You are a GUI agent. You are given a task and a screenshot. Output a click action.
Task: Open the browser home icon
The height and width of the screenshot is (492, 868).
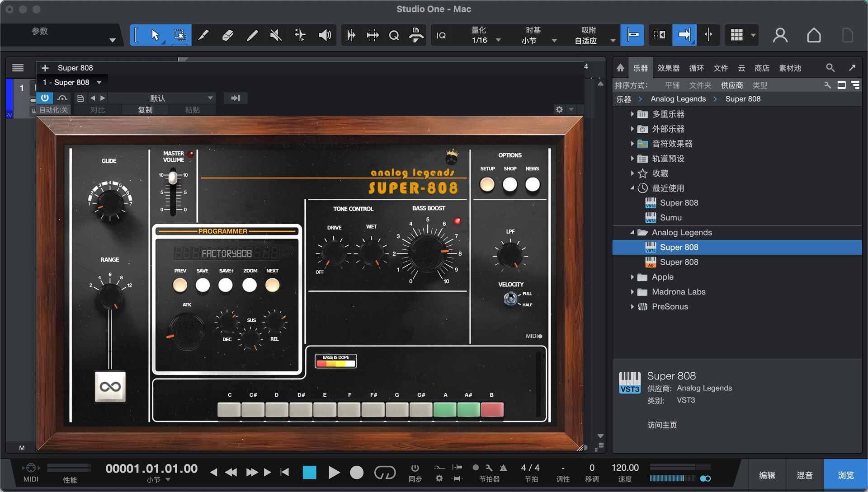tap(620, 68)
